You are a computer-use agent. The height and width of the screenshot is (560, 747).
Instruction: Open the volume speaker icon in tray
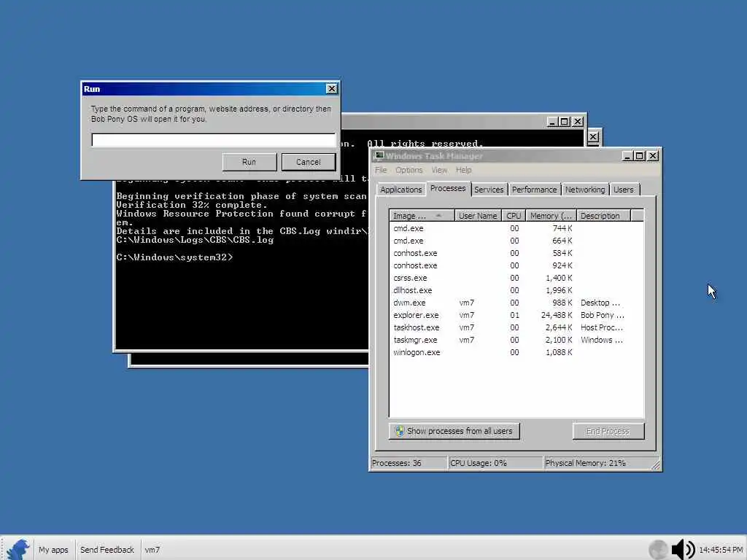click(x=683, y=550)
